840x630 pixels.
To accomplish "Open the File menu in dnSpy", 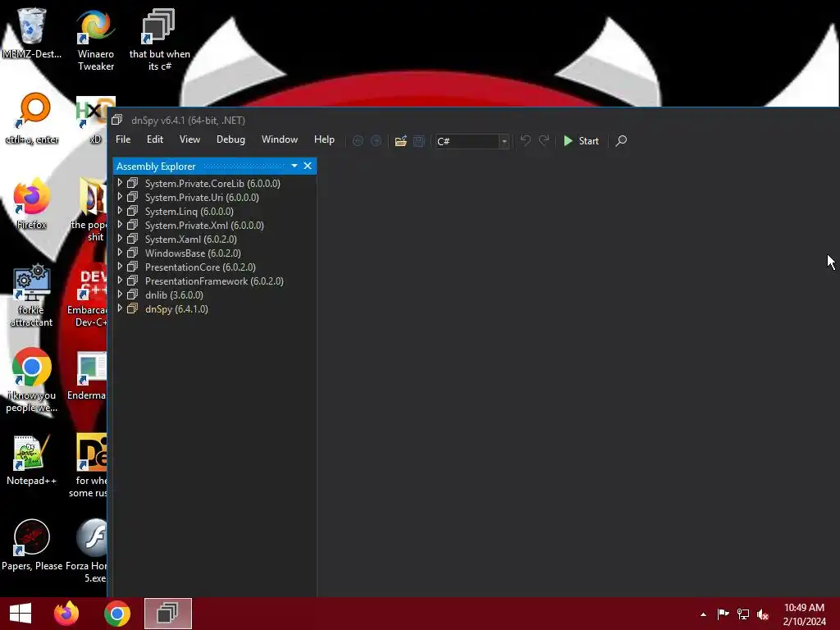I will pyautogui.click(x=123, y=139).
